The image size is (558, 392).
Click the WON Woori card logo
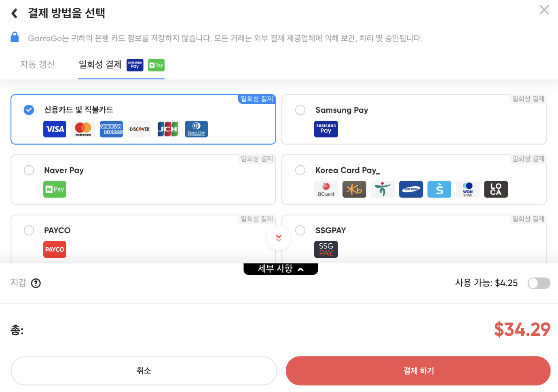(467, 189)
